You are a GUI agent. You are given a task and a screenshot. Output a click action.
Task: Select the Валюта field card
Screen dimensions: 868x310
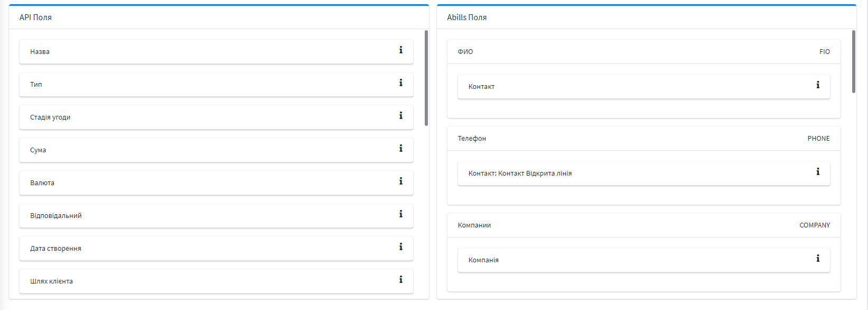(x=211, y=183)
